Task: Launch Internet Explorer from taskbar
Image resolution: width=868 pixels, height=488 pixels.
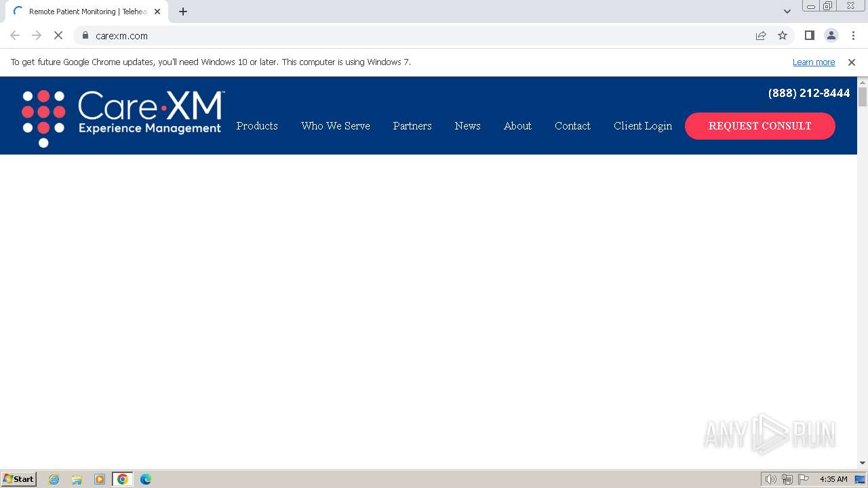Action: [54, 479]
